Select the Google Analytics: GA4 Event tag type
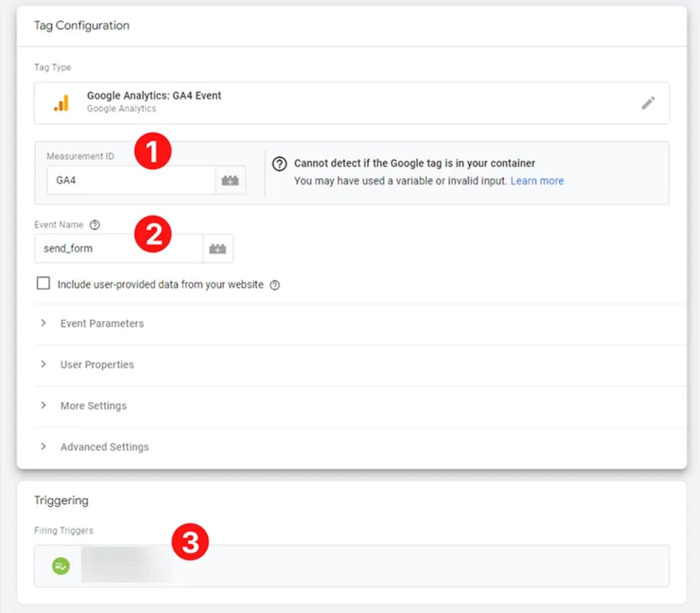 pos(352,103)
